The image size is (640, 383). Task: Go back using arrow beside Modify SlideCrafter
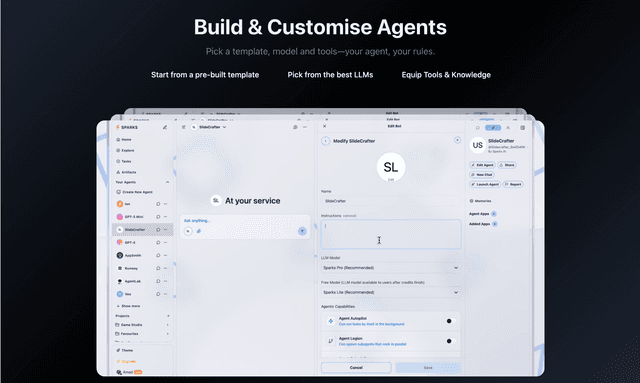tap(325, 141)
